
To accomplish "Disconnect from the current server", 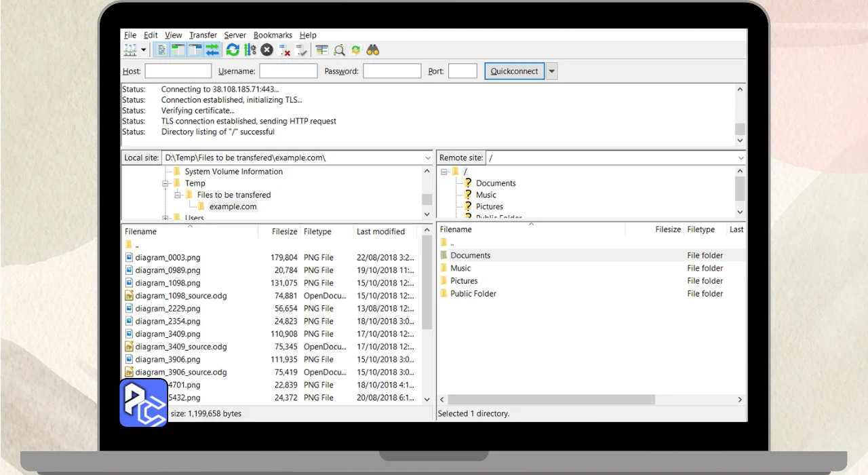I will coord(285,50).
